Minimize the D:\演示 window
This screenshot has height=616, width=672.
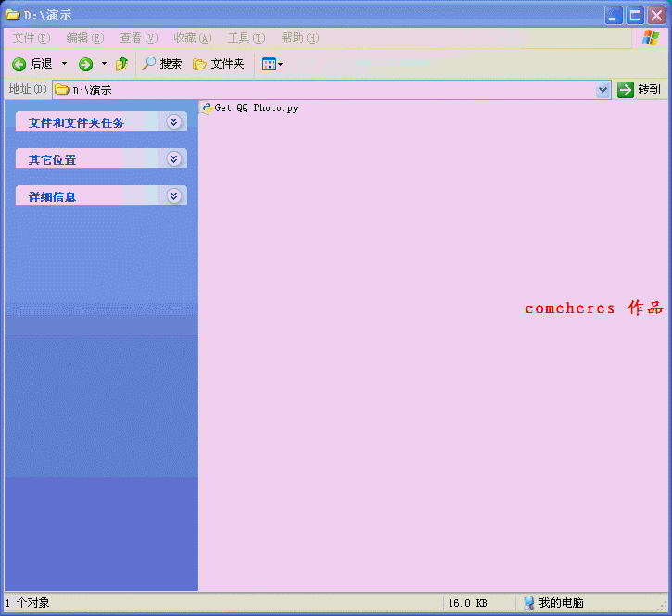click(614, 16)
